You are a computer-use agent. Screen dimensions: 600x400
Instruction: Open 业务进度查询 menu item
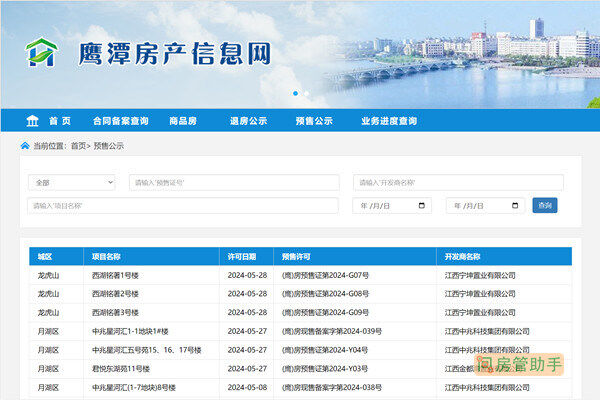tap(389, 121)
